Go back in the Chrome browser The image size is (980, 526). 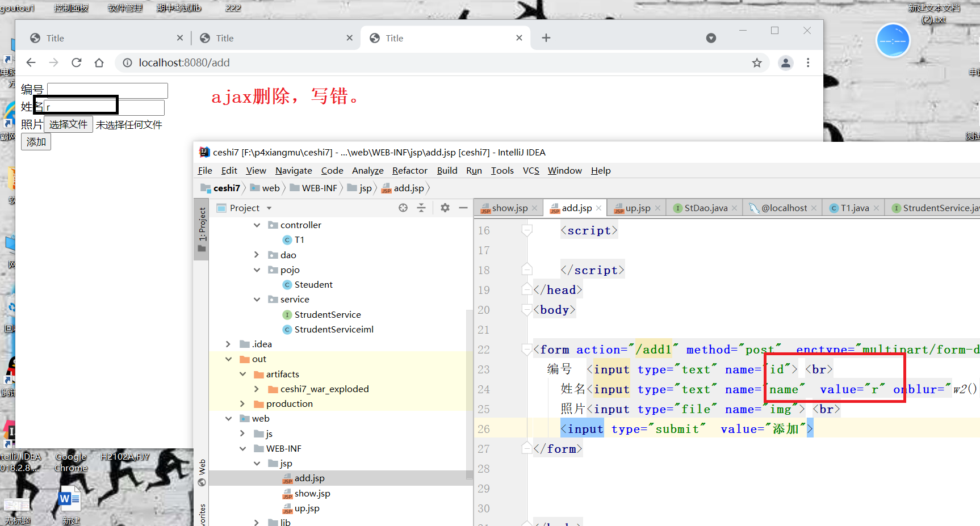[x=31, y=62]
